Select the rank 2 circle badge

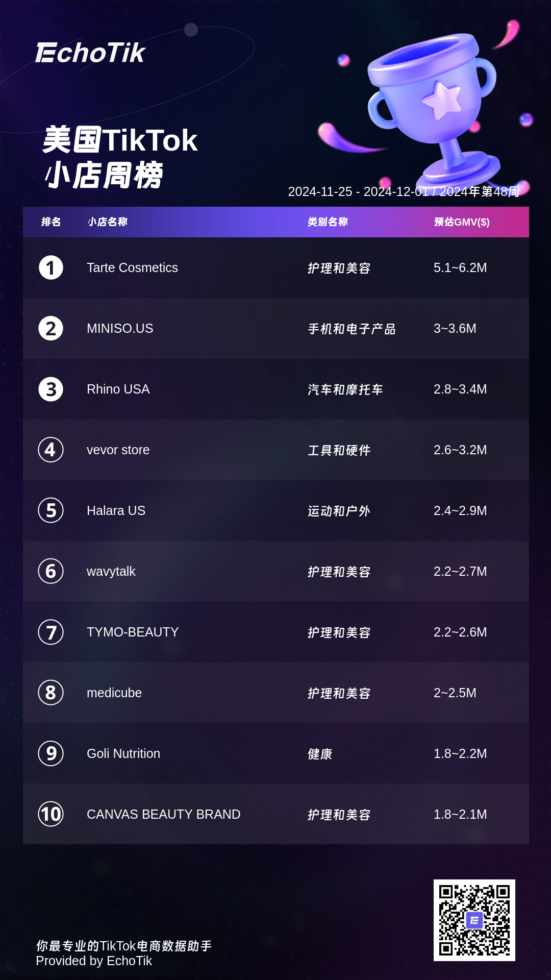click(x=51, y=328)
